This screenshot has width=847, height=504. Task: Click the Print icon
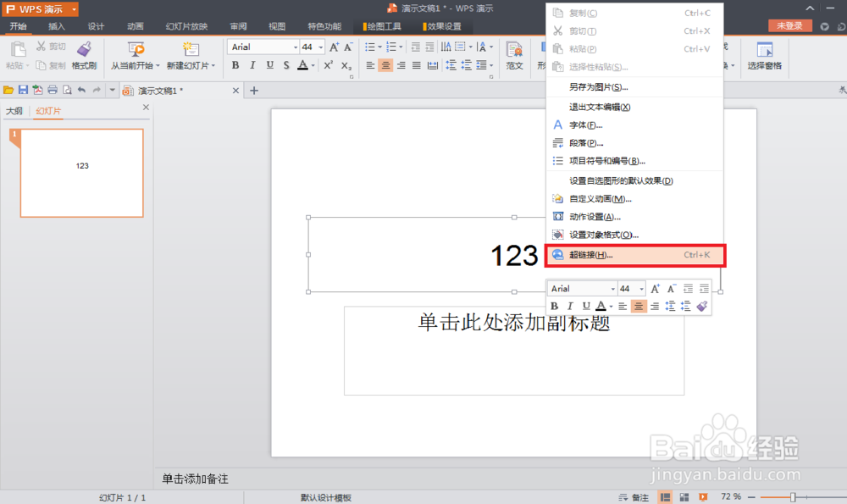click(53, 91)
